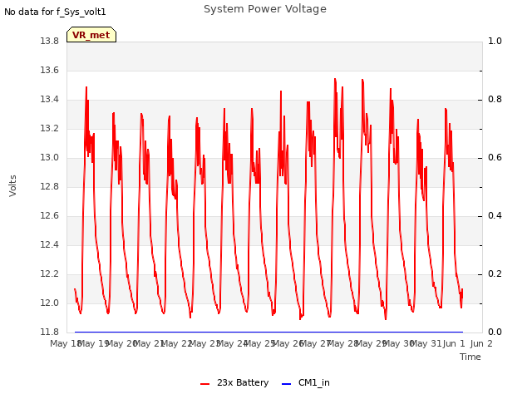The image size is (532, 399).
Task: Click the 13.8 tick on Volts axis
Action: point(50,41)
